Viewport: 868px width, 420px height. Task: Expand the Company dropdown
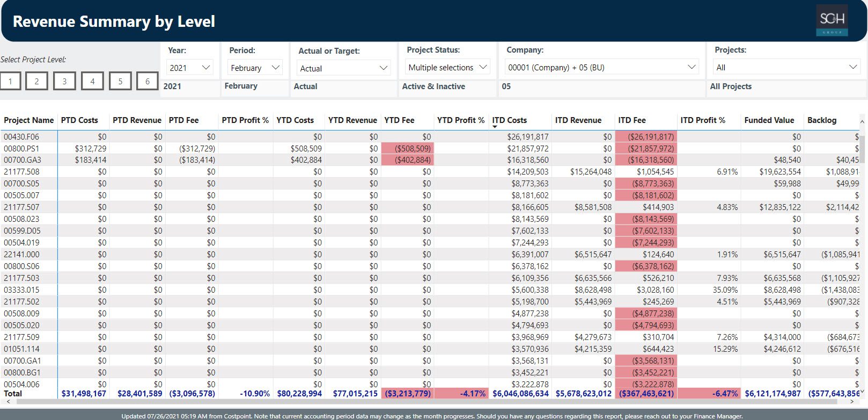click(601, 67)
